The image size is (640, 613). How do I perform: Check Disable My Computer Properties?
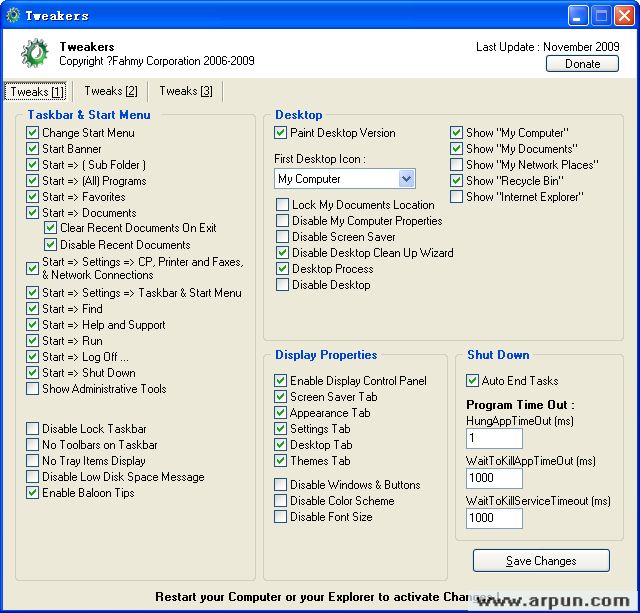(282, 221)
